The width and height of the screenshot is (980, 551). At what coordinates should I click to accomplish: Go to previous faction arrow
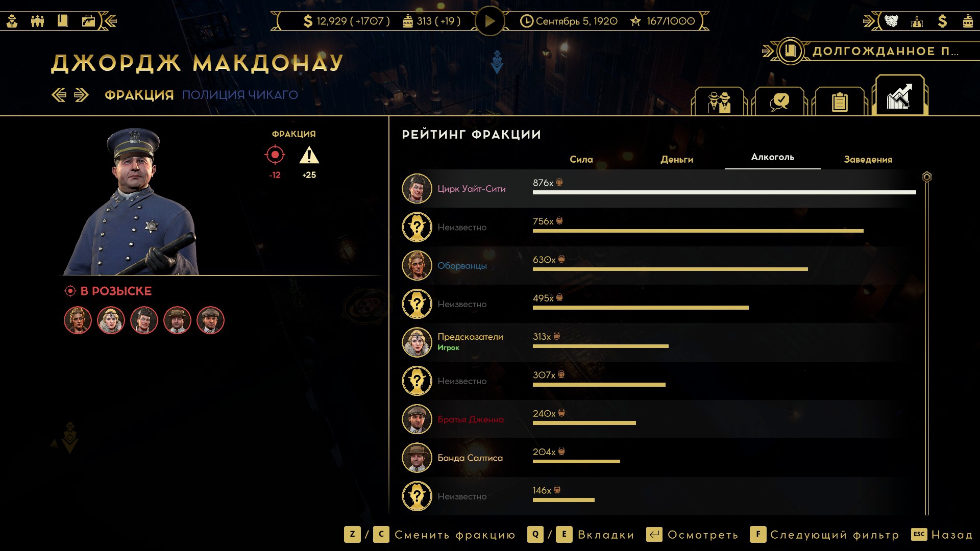coord(59,95)
